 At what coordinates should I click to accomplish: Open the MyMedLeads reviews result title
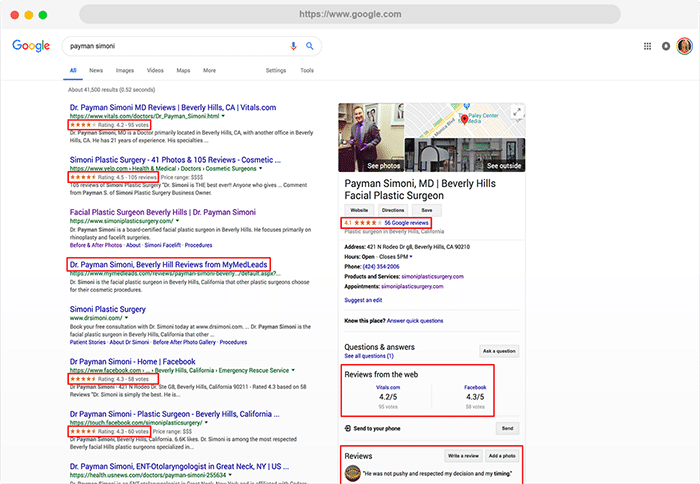pyautogui.click(x=169, y=265)
